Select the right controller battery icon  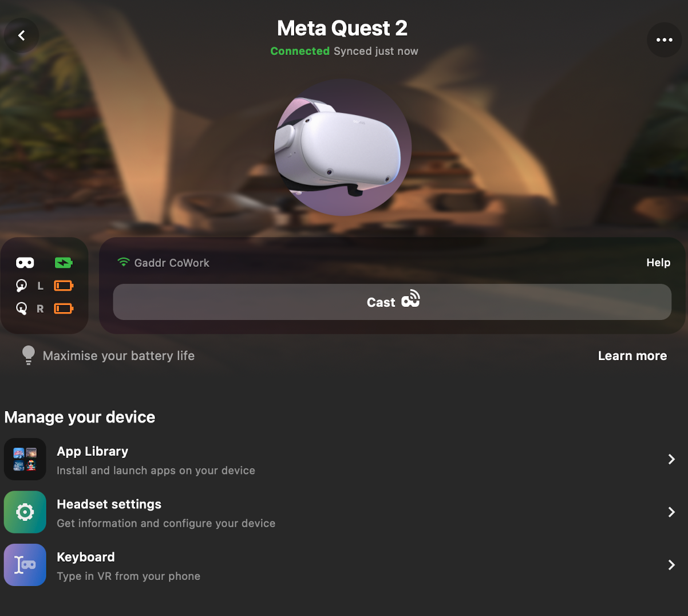point(64,309)
